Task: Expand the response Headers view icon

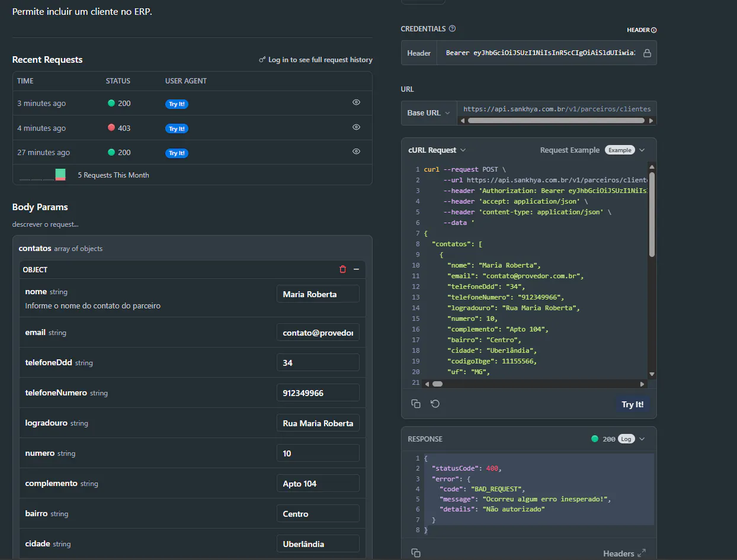Action: 641,553
